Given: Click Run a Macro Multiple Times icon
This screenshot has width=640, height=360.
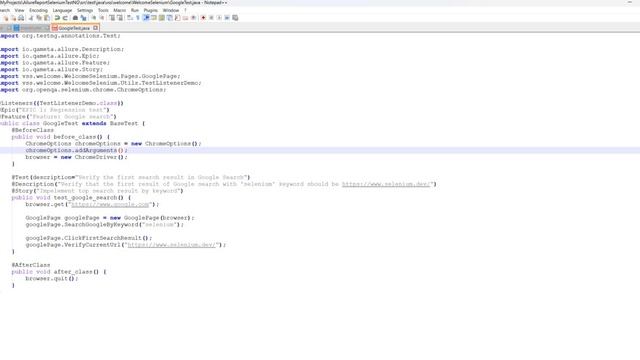Looking at the screenshot, I should 227,18.
